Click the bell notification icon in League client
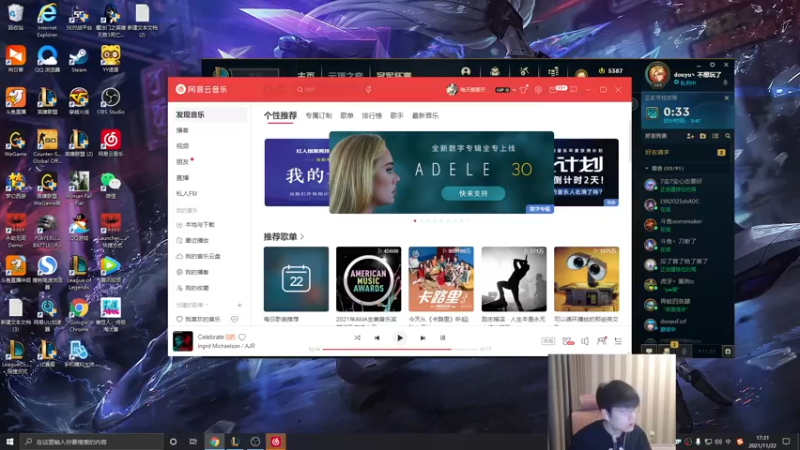Viewport: 800px width, 450px height. [726, 82]
